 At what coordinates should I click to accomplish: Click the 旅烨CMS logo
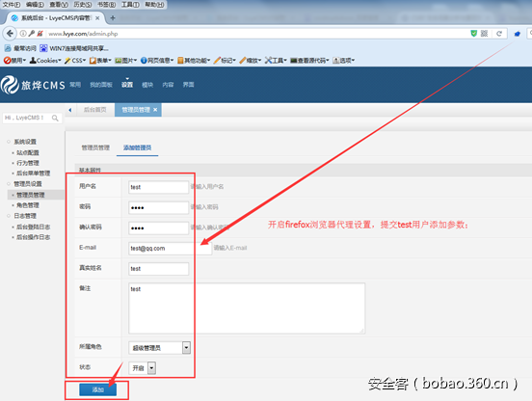33,85
